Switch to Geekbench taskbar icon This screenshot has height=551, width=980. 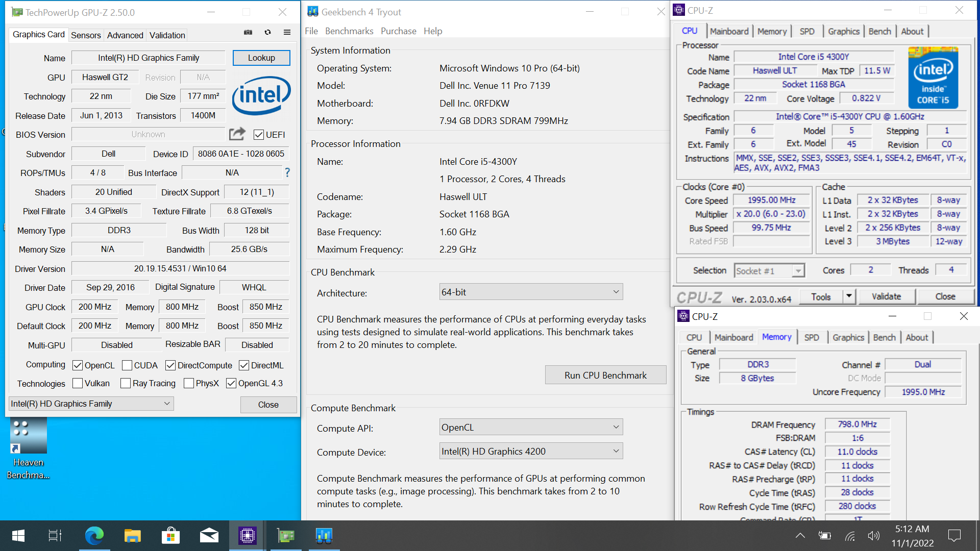pos(324,536)
